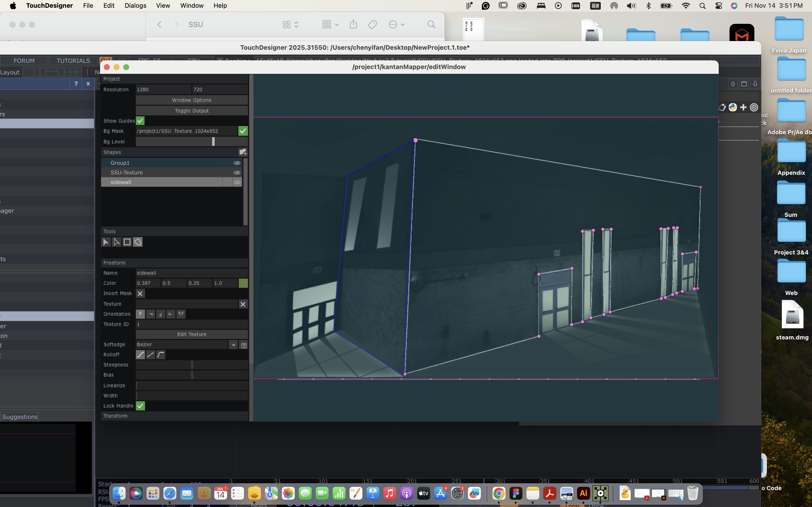This screenshot has width=812, height=507.
Task: Expand the Transform section
Action: [x=116, y=416]
